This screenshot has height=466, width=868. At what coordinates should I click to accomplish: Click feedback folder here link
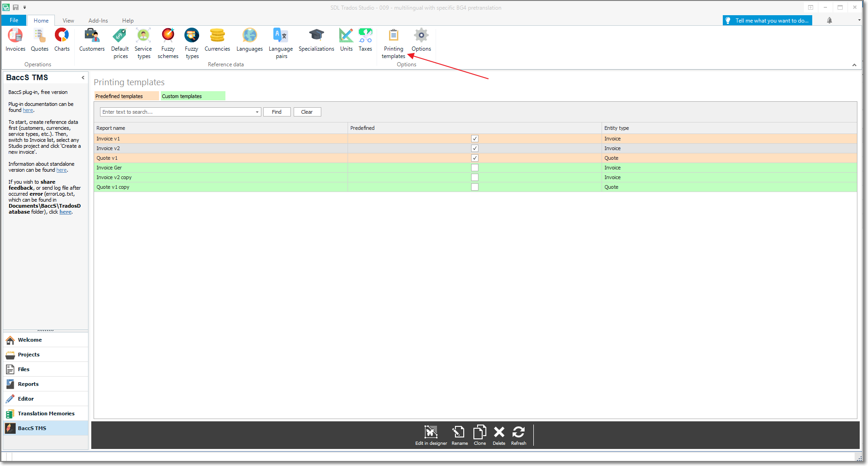pyautogui.click(x=65, y=212)
